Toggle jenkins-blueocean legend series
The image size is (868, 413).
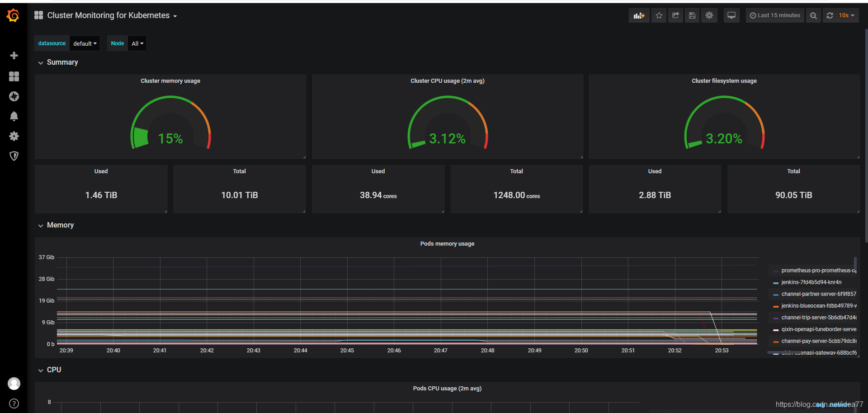point(819,306)
